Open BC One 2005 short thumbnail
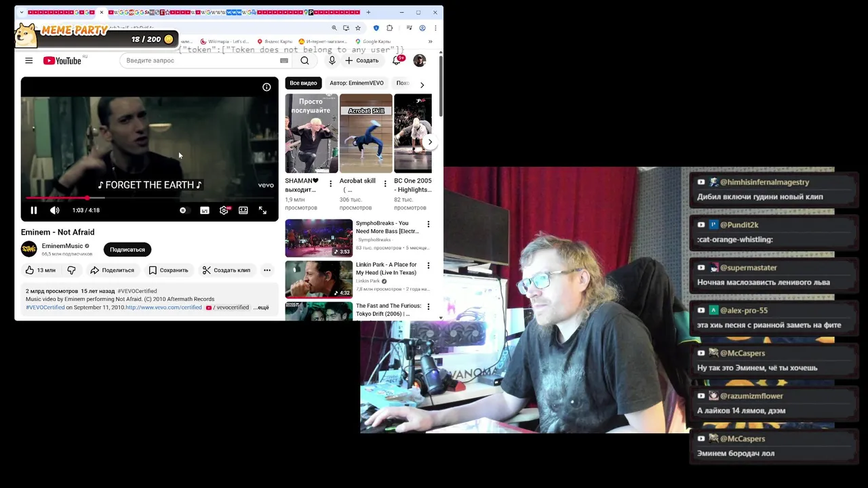Viewport: 868px width, 488px height. click(413, 134)
